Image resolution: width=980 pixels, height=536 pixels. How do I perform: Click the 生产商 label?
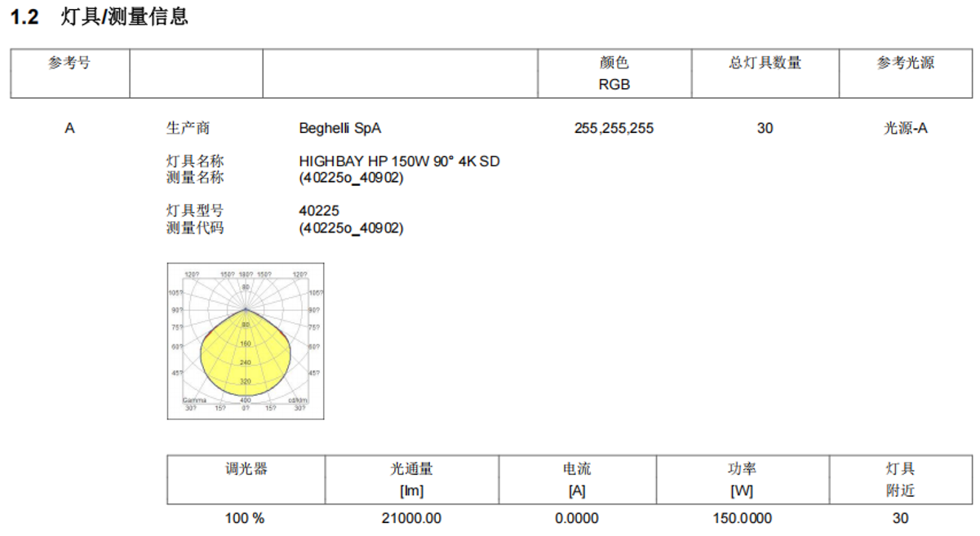point(188,128)
